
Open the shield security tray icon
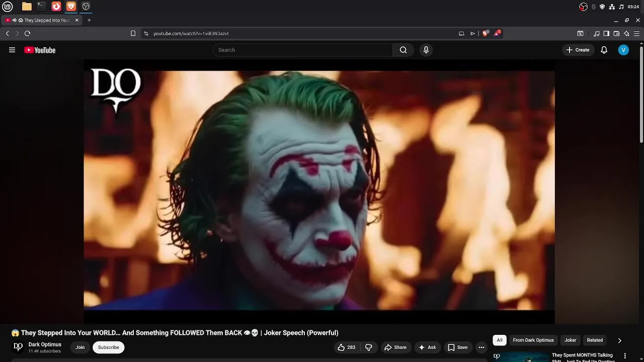pos(602,7)
